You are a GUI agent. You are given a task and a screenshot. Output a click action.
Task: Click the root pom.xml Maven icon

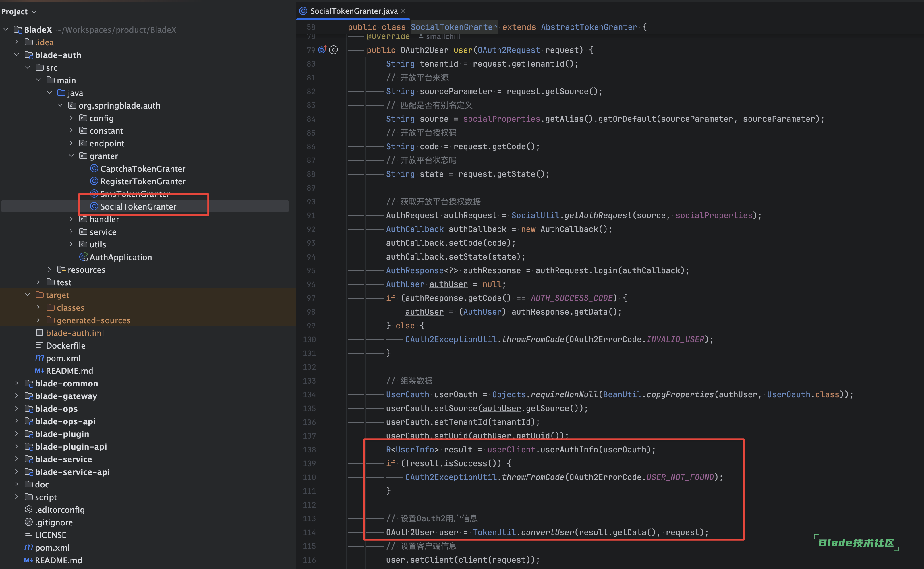[29, 547]
